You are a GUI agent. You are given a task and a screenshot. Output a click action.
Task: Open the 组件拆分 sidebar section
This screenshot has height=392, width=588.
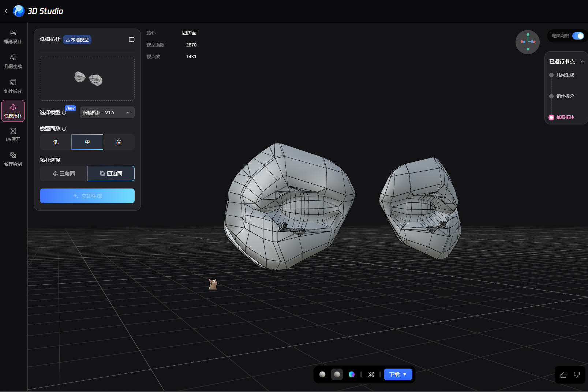pos(13,86)
